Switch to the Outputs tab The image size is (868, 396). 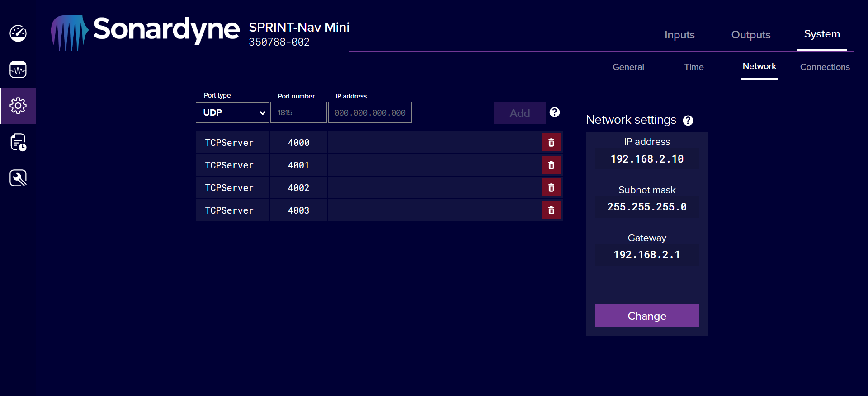coord(750,35)
